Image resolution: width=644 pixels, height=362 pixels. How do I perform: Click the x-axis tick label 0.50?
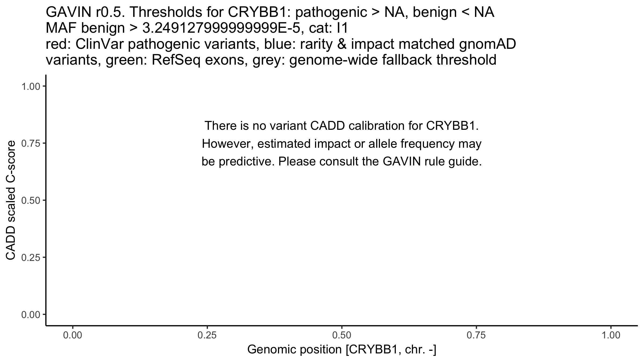coord(342,336)
